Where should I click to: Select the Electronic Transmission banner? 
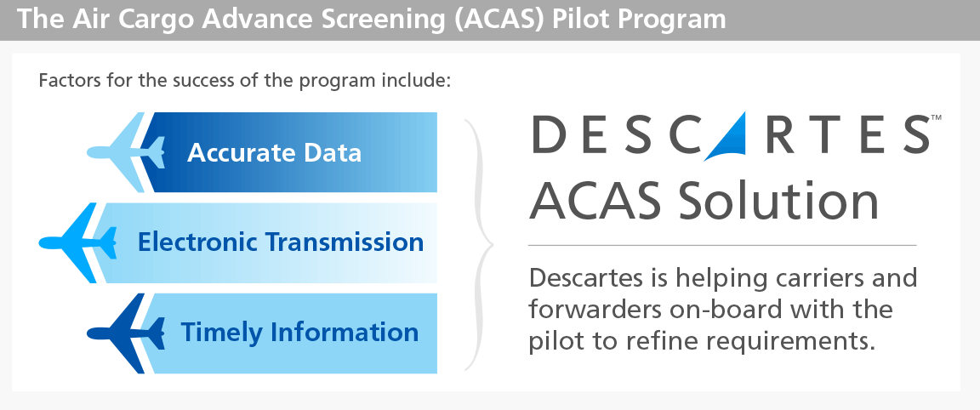[x=265, y=242]
